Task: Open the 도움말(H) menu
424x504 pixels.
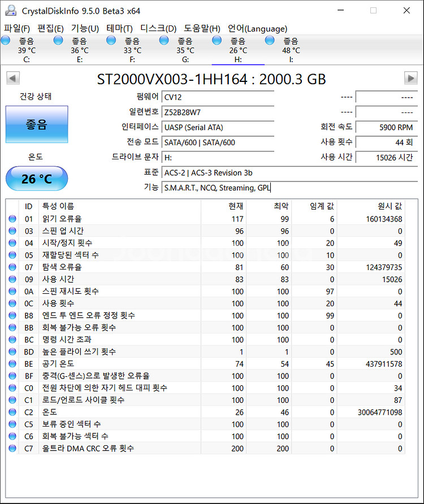Action: [202, 29]
